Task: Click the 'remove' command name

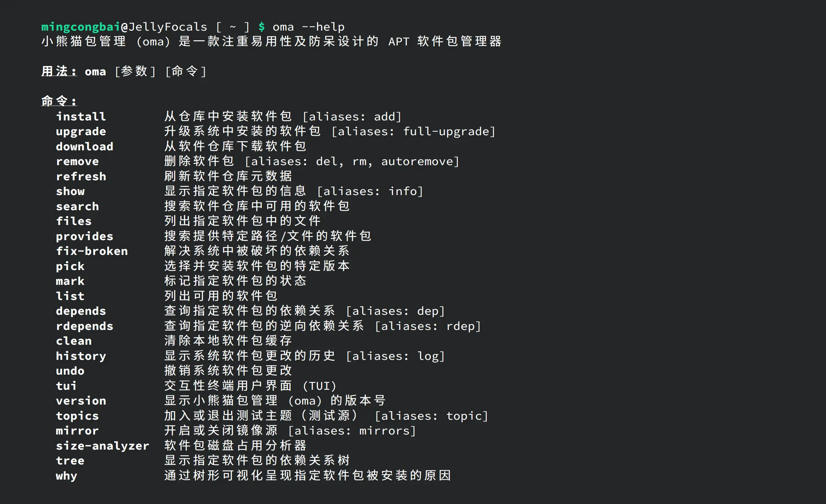Action: tap(77, 161)
